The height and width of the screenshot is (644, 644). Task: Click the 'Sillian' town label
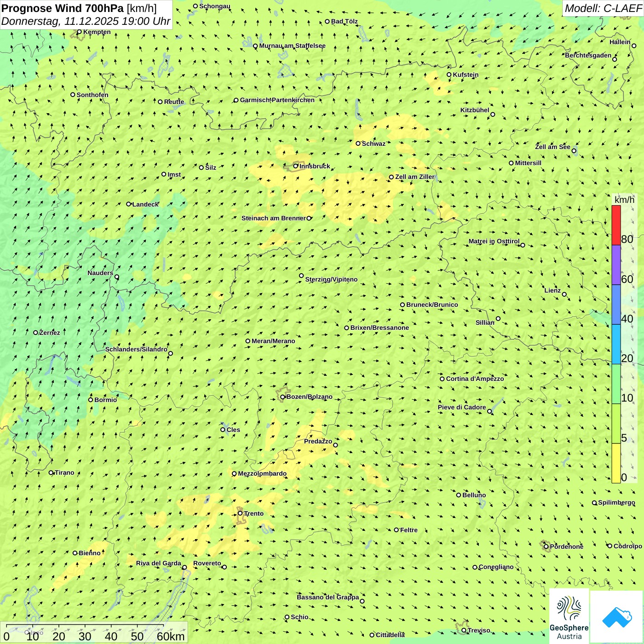tap(485, 322)
